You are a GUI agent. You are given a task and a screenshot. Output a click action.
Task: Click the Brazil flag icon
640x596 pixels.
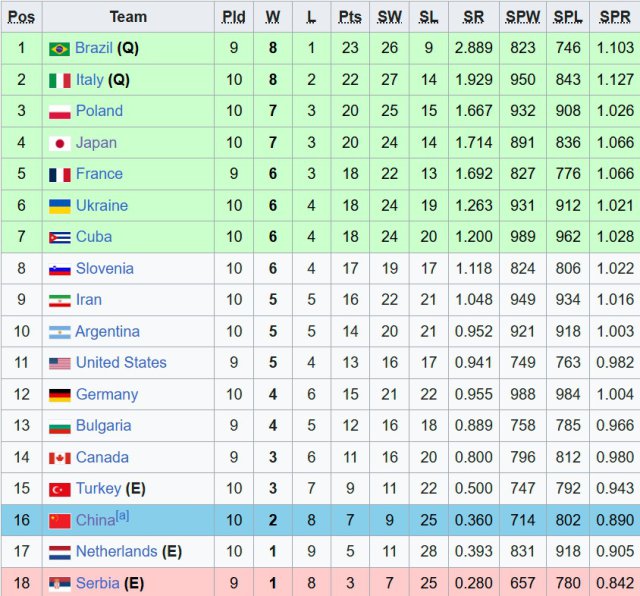click(59, 49)
